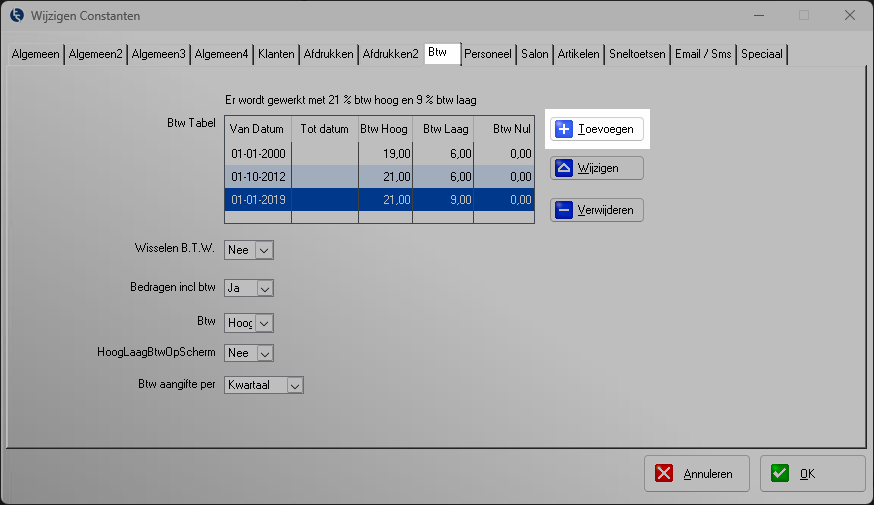Click the blue plus icon on Toevoegen
This screenshot has width=874, height=505.
(564, 129)
